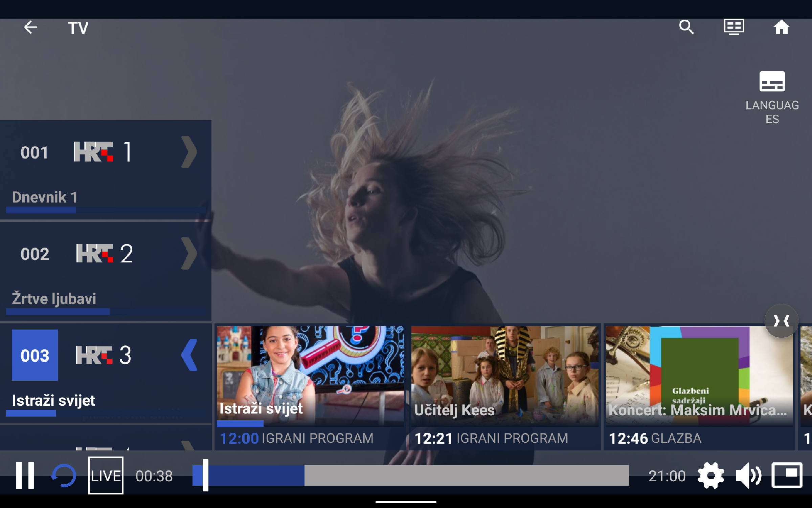Open the TV guide icon
The image size is (812, 508).
click(734, 27)
